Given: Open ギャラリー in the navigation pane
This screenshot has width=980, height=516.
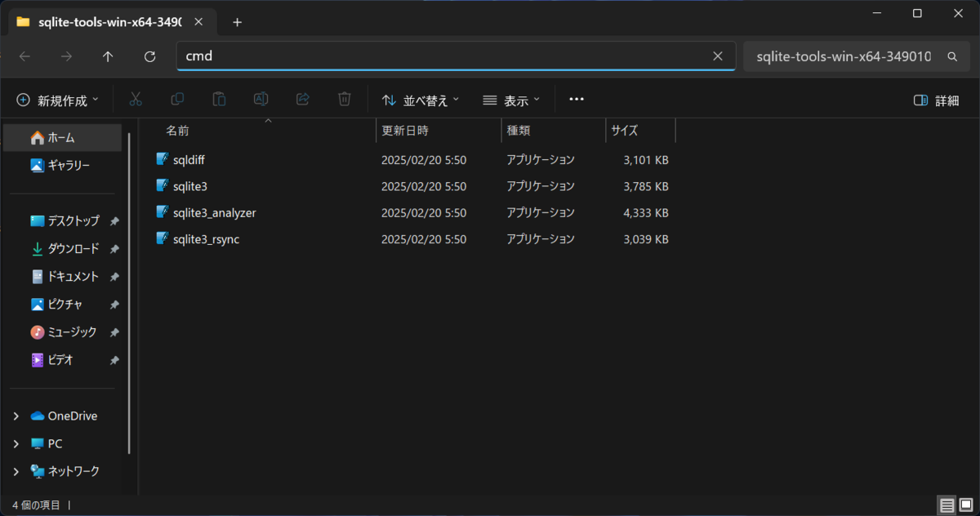Looking at the screenshot, I should click(x=64, y=166).
